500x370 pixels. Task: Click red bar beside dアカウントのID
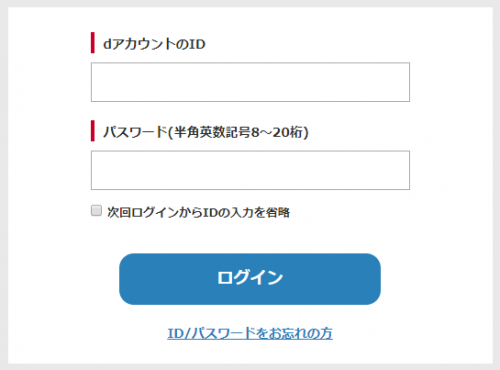pyautogui.click(x=93, y=43)
